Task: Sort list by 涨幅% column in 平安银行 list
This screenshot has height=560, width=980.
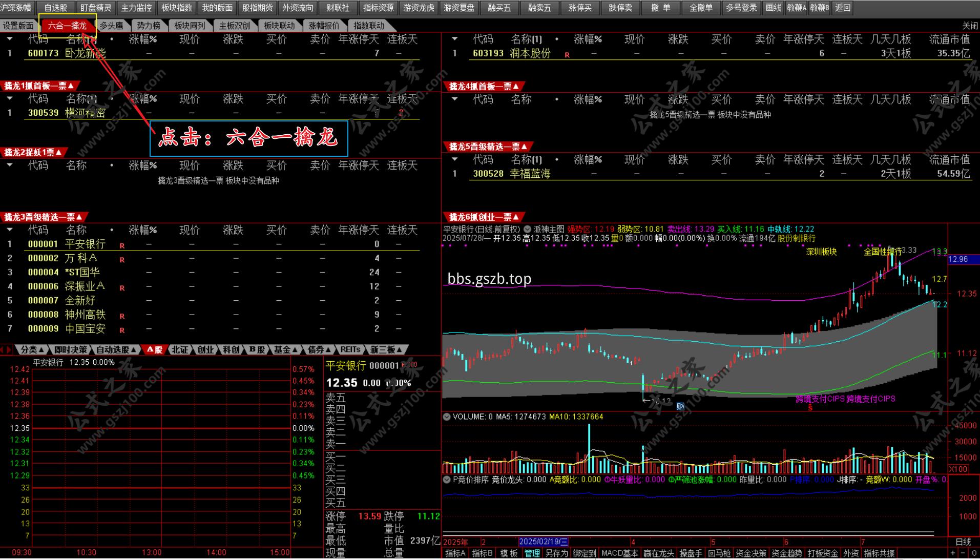Action: (x=143, y=230)
